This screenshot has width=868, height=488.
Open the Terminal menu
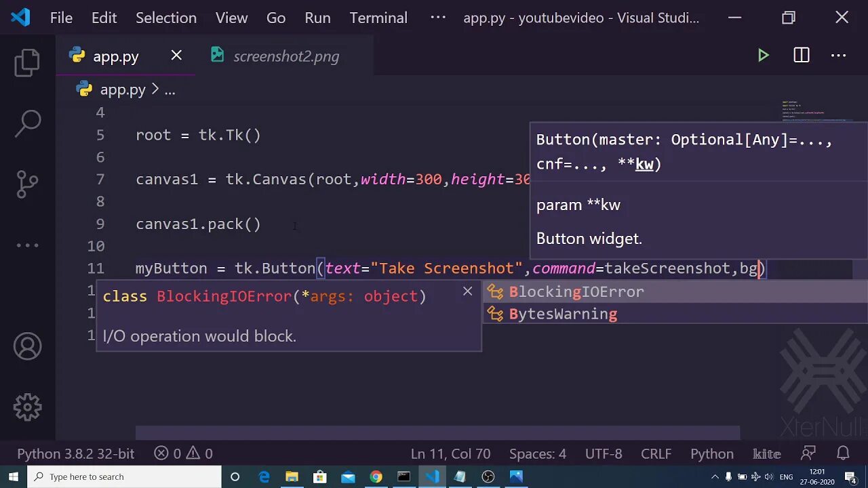(378, 18)
